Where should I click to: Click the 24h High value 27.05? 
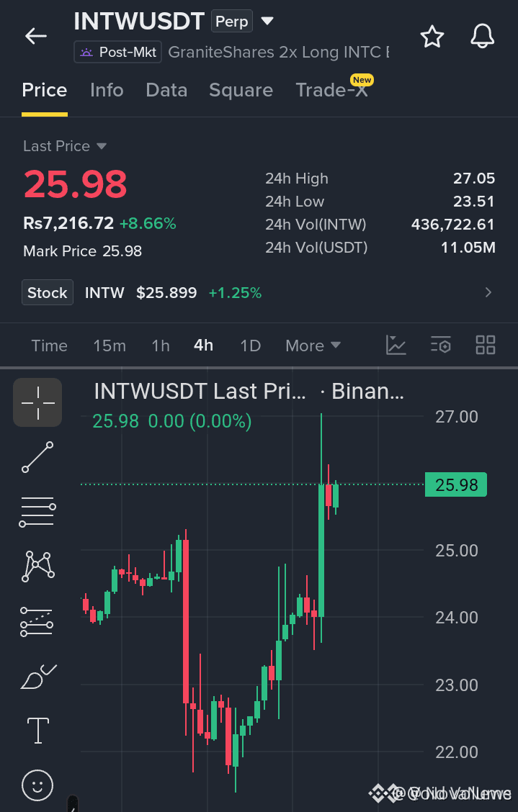tap(474, 179)
